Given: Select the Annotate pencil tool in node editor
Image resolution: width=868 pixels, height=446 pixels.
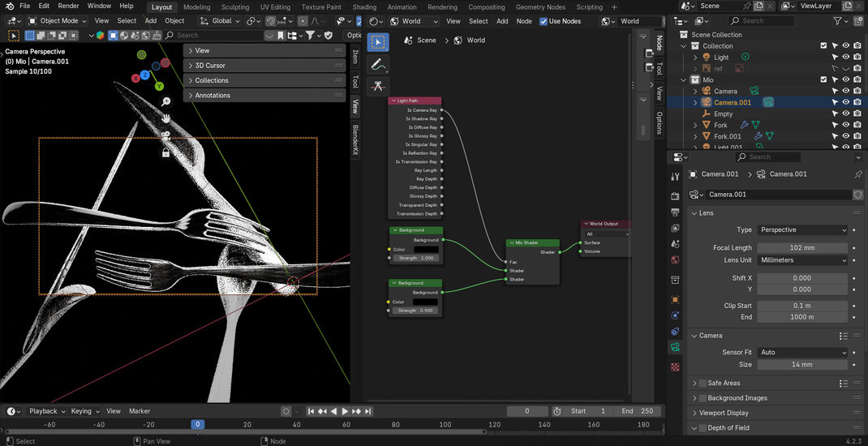Looking at the screenshot, I should pyautogui.click(x=378, y=64).
